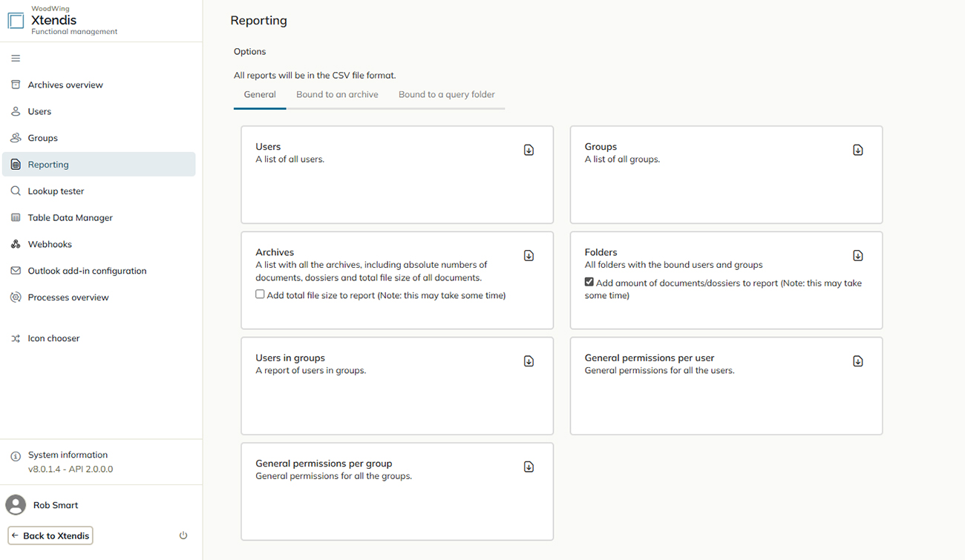
Task: Download the Users report CSV
Action: tap(529, 150)
